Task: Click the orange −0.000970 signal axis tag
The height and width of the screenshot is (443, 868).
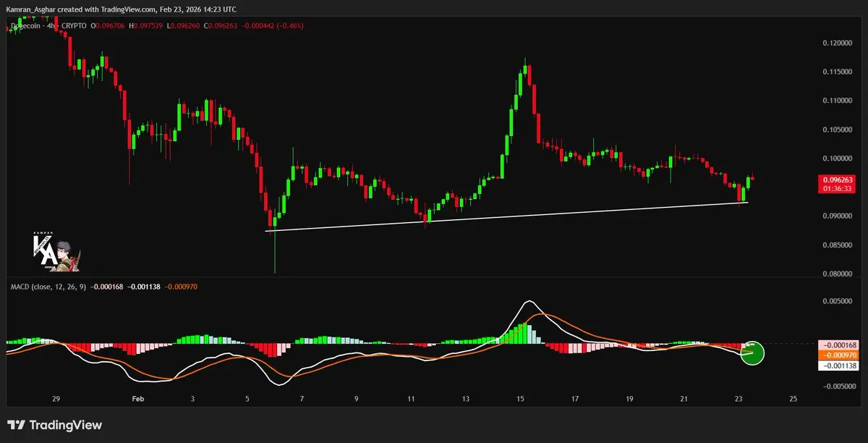Action: pos(838,355)
